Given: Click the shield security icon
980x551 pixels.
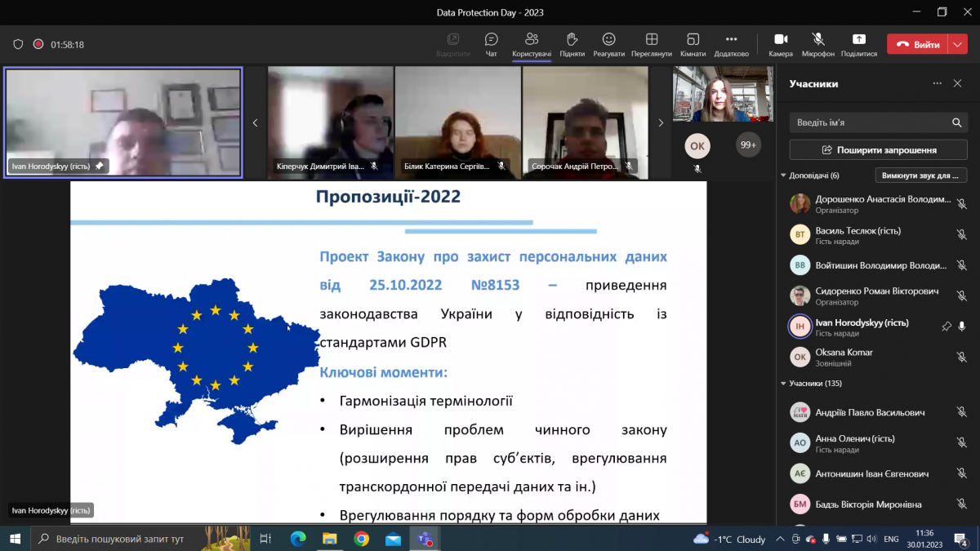Looking at the screenshot, I should click(18, 45).
